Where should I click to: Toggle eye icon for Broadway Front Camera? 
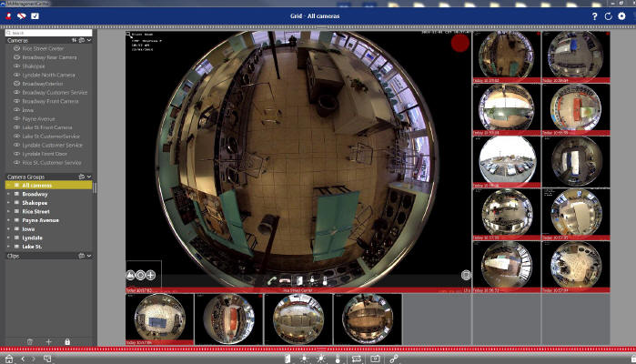point(16,101)
